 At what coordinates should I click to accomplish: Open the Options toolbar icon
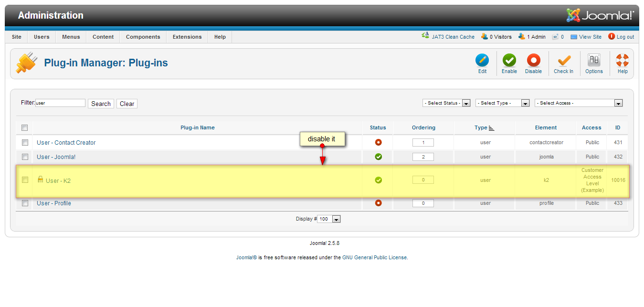pos(594,63)
